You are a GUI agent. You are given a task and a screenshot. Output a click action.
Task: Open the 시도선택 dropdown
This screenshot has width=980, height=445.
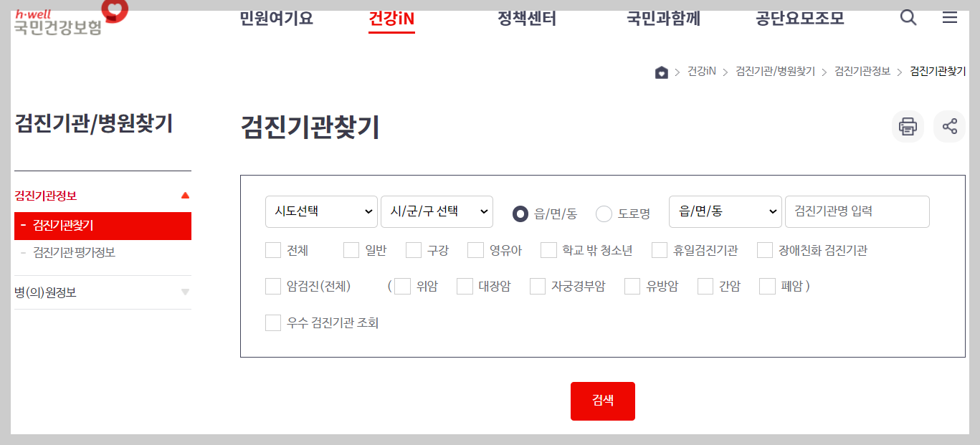point(321,211)
